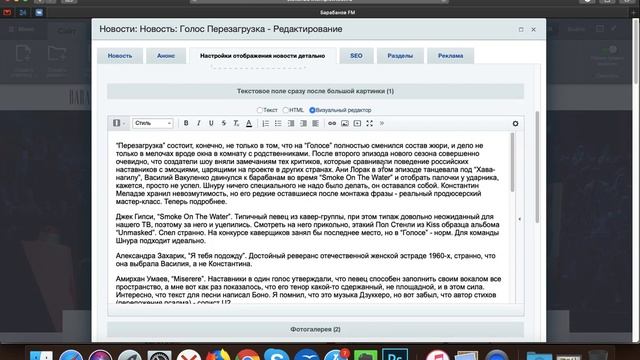
Task: Insert a numbered list
Action: 265,123
